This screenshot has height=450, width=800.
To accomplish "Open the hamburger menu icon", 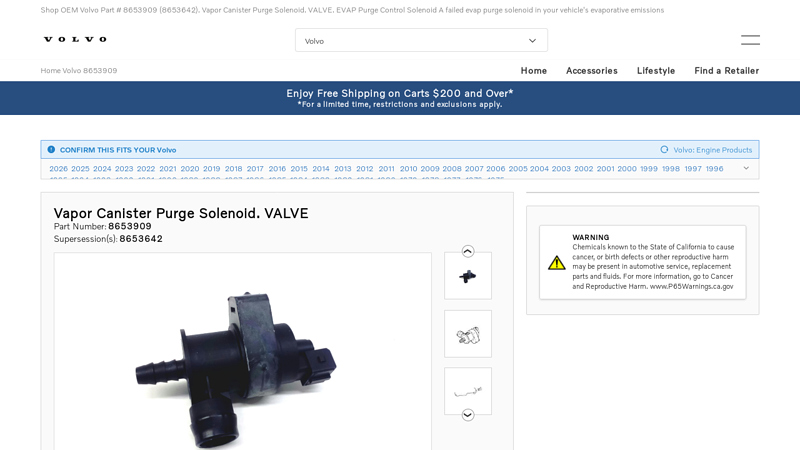I will click(x=750, y=40).
